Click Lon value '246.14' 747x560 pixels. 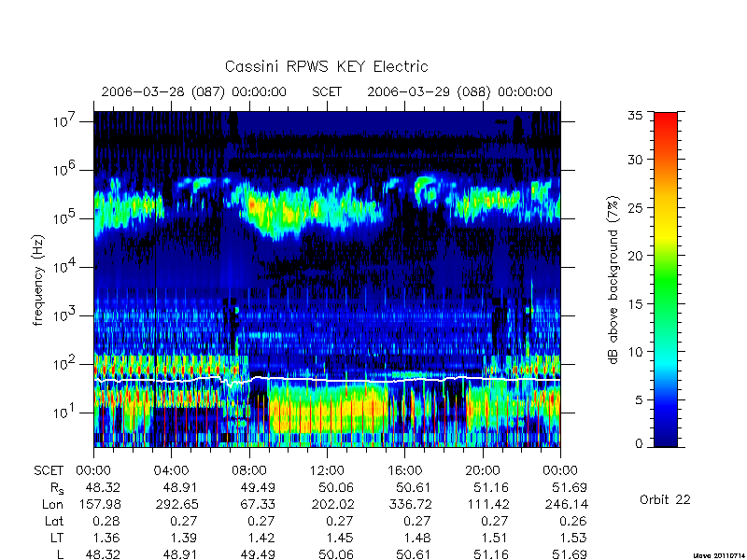point(567,504)
